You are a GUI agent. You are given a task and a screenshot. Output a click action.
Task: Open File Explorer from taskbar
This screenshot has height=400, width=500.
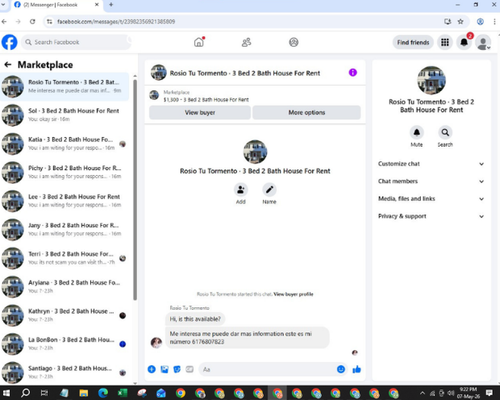click(83, 393)
